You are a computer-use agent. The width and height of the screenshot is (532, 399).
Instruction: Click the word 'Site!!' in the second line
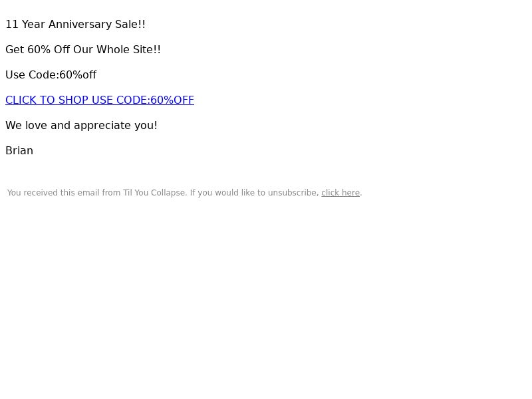click(147, 49)
